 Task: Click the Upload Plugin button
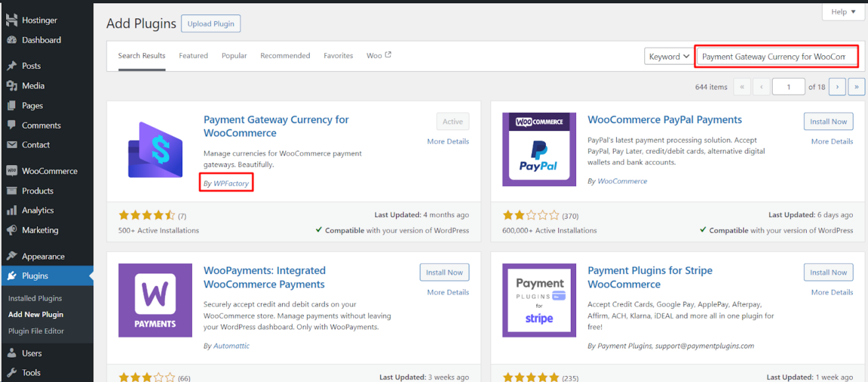(210, 23)
